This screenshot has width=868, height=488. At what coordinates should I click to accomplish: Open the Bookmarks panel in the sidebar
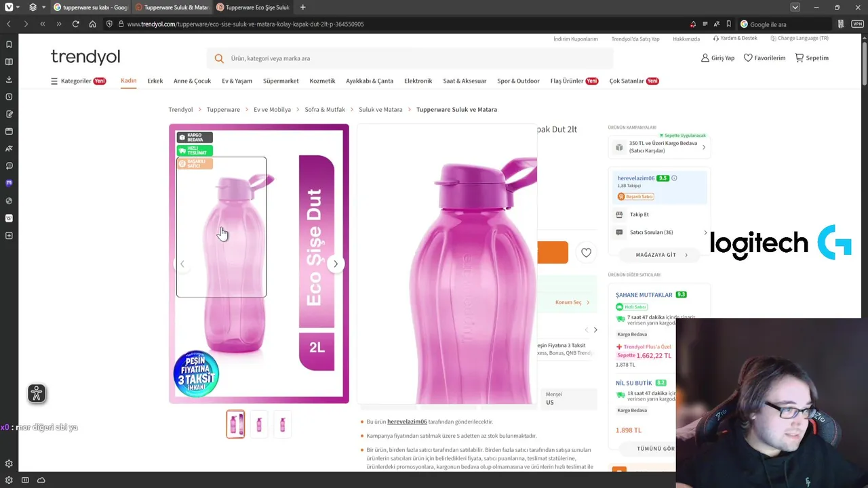(x=9, y=45)
